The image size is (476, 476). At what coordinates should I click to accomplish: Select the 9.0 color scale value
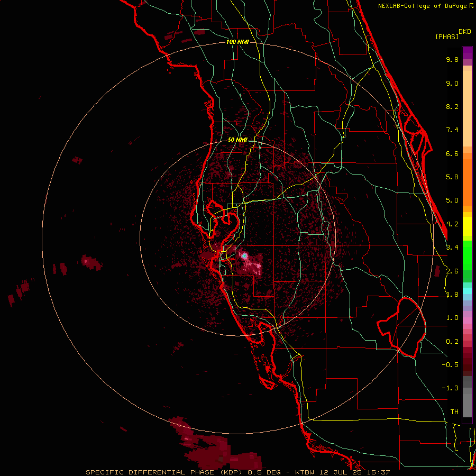click(452, 83)
